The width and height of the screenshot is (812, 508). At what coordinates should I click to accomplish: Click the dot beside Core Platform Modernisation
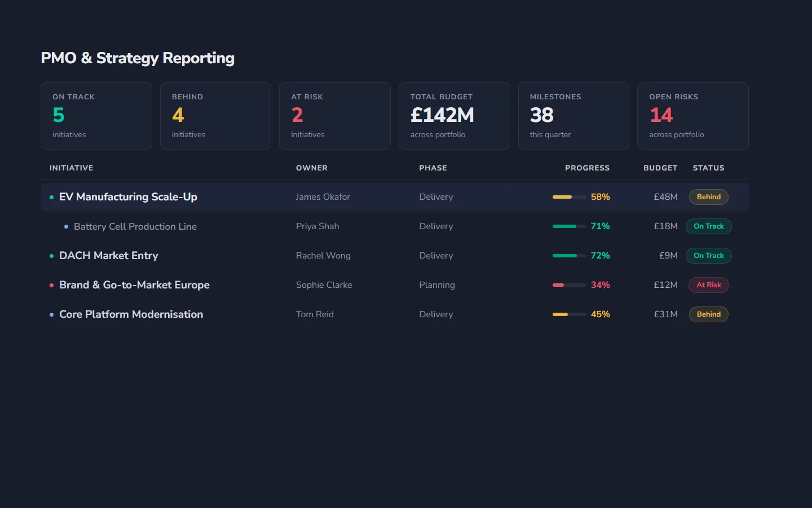pos(51,315)
